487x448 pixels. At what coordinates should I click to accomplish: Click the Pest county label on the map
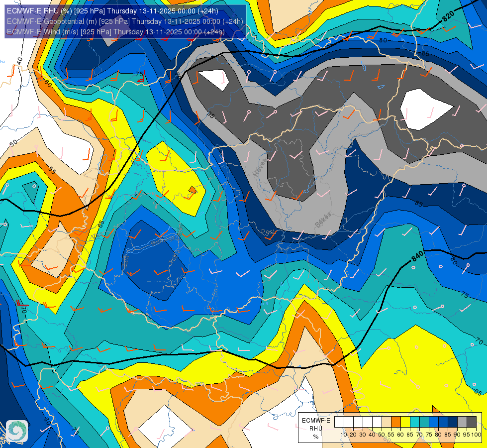pos(268,232)
